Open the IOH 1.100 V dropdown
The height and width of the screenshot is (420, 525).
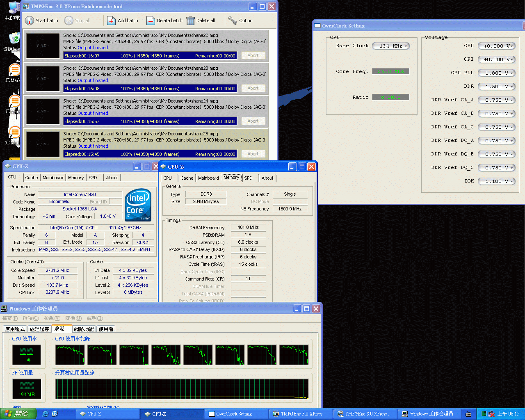tap(496, 181)
